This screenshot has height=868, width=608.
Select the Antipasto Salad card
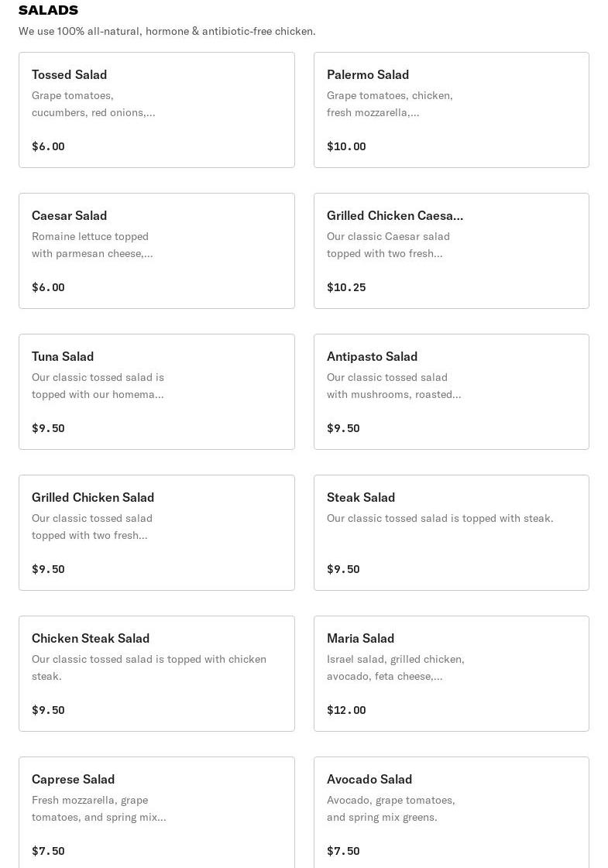click(x=451, y=392)
